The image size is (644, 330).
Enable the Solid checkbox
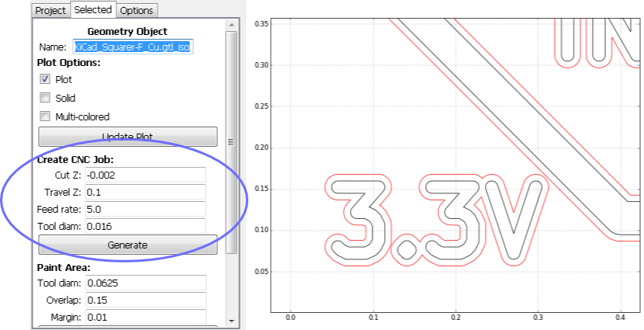[x=45, y=99]
